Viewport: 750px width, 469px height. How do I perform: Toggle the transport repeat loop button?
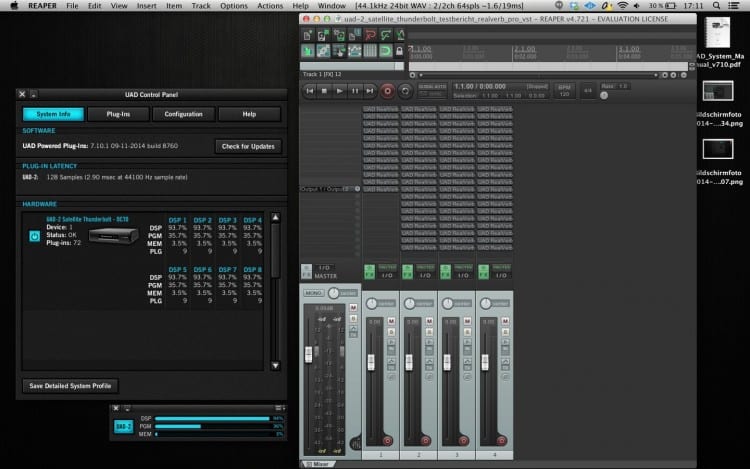(x=405, y=91)
